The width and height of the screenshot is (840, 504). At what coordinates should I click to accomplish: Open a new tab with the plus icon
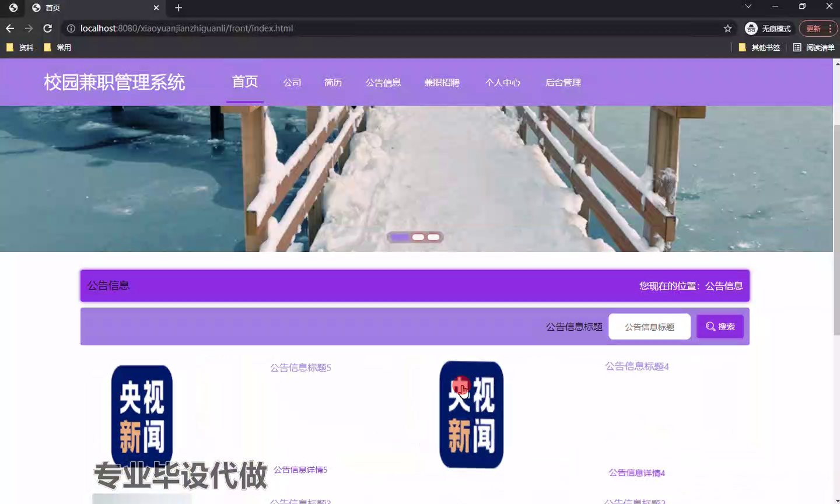coord(178,8)
